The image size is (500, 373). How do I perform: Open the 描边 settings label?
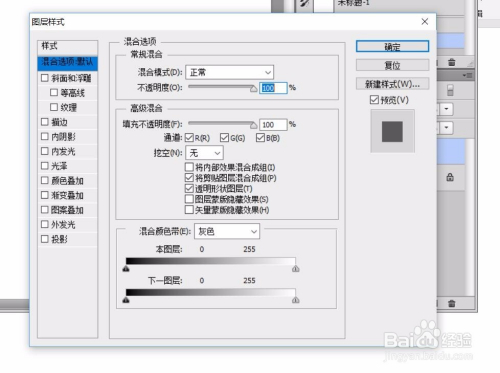[x=59, y=122]
